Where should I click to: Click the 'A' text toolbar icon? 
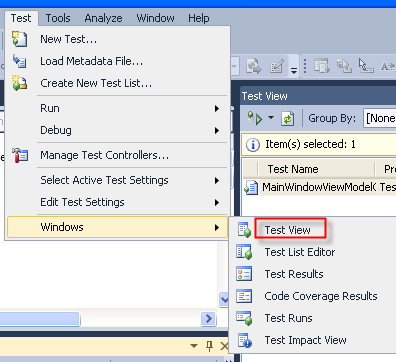387,67
